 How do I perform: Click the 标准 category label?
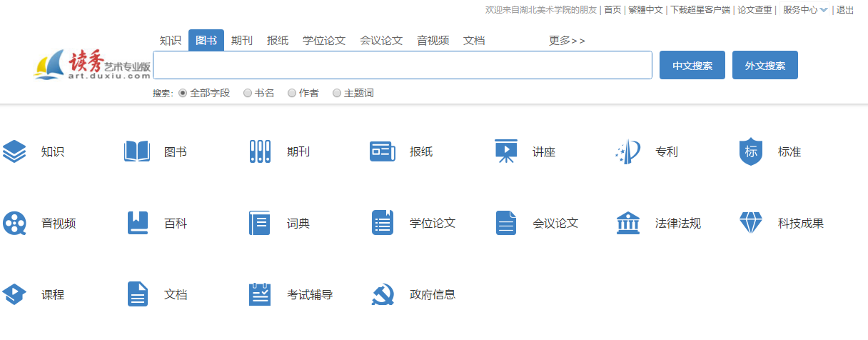[789, 152]
